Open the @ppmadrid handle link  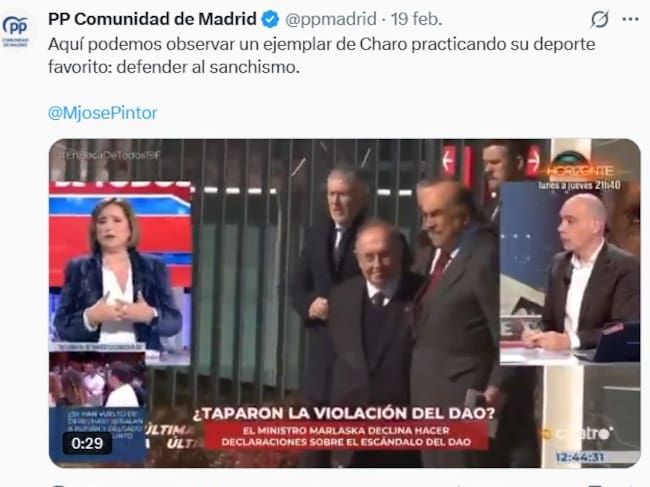click(x=331, y=19)
